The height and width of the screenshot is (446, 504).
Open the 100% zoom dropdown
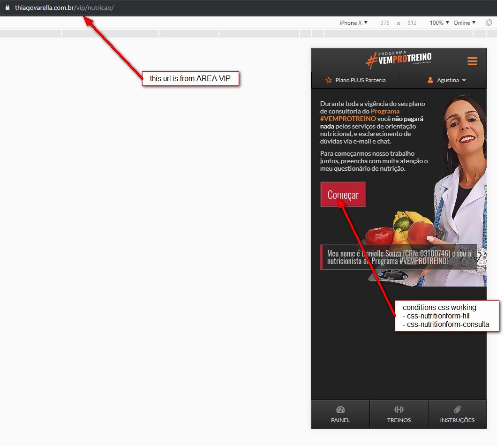pos(439,23)
